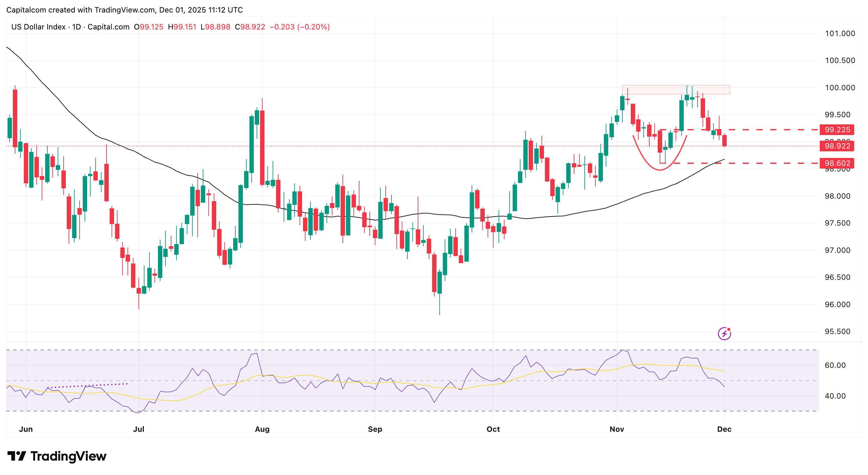Image resolution: width=868 pixels, height=475 pixels.
Task: Click the Capital.com source name in header
Action: pos(108,27)
